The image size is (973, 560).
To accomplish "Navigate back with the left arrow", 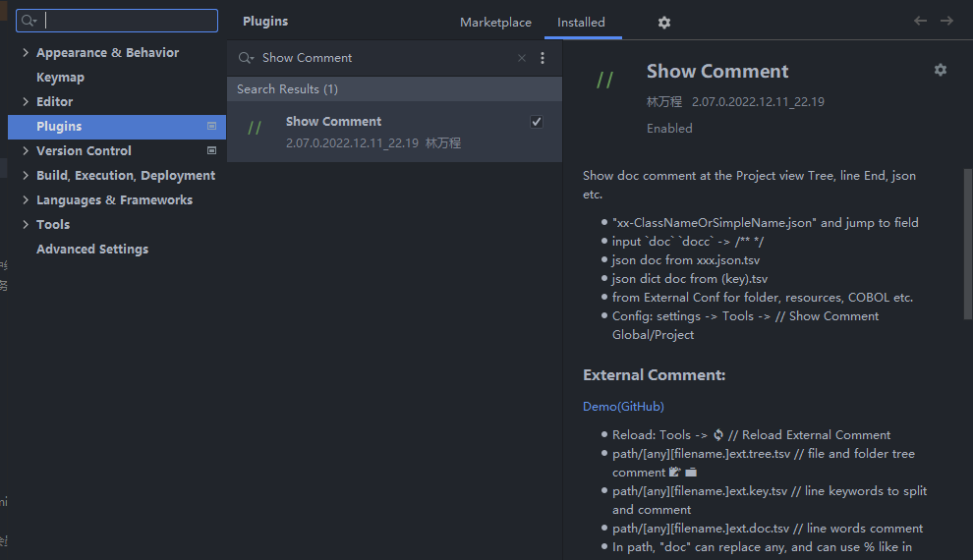I will coord(920,21).
